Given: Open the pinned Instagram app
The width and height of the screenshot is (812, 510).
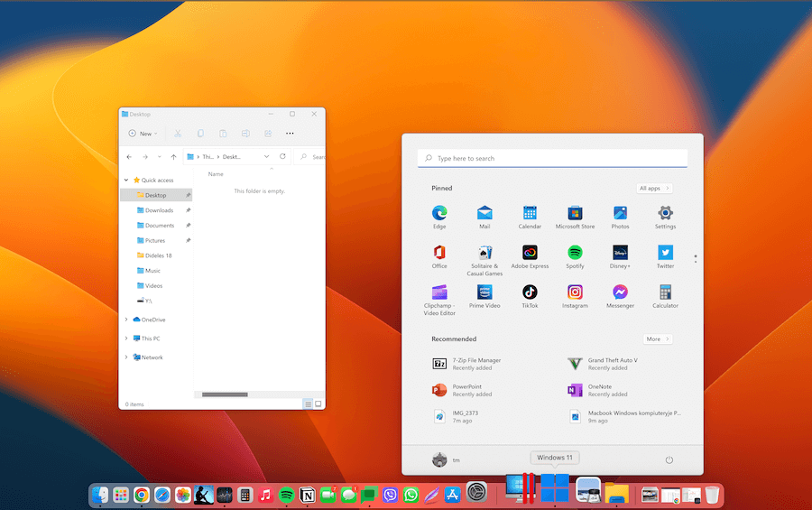Looking at the screenshot, I should click(575, 296).
